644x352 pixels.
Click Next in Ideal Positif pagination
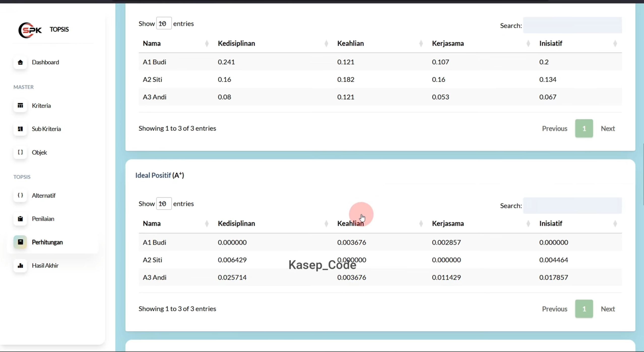(608, 309)
